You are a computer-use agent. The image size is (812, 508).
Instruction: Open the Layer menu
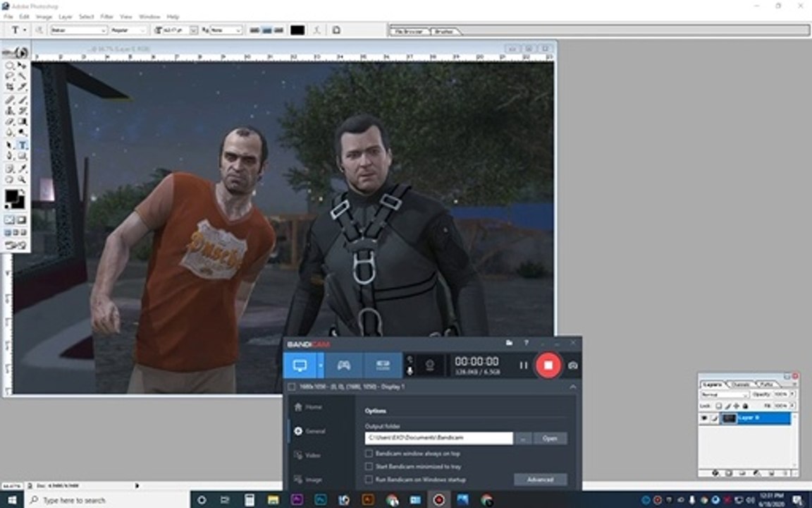click(x=66, y=17)
